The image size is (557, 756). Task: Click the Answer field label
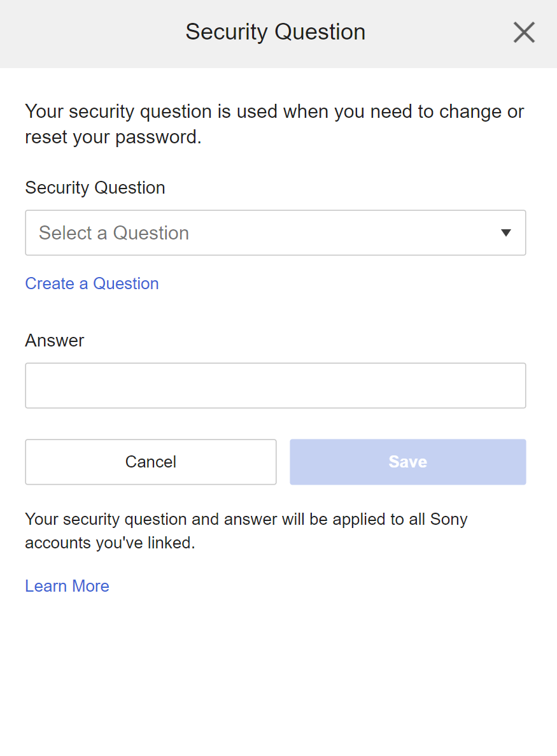(x=54, y=341)
